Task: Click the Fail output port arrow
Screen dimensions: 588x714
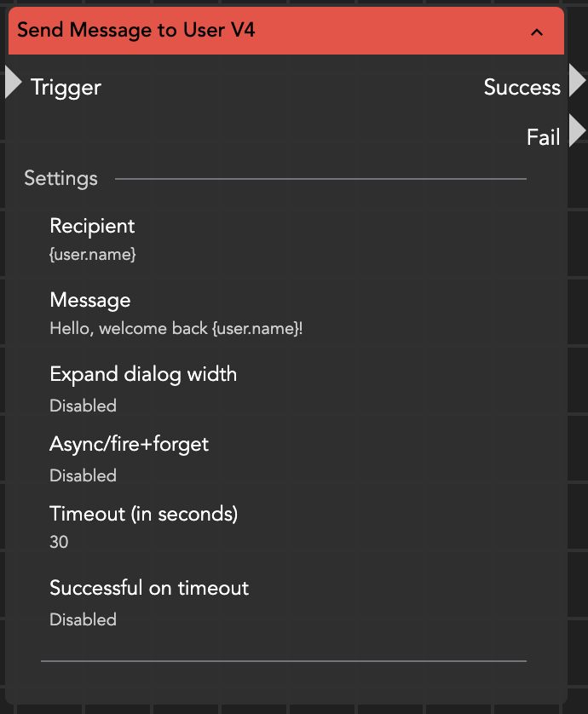Action: pyautogui.click(x=577, y=131)
